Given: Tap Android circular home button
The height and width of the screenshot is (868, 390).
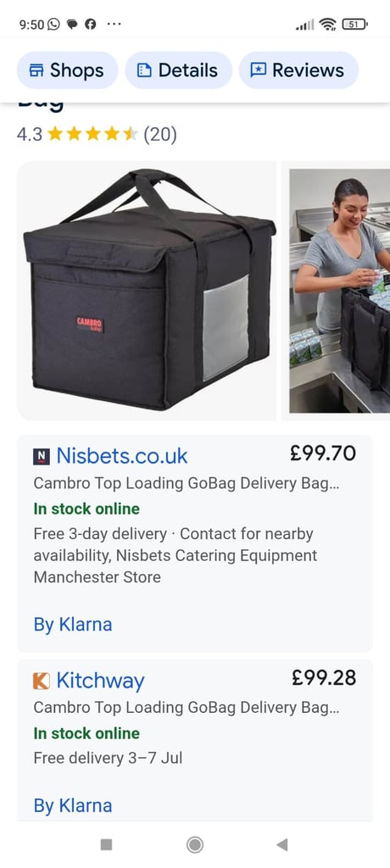Looking at the screenshot, I should point(195,844).
